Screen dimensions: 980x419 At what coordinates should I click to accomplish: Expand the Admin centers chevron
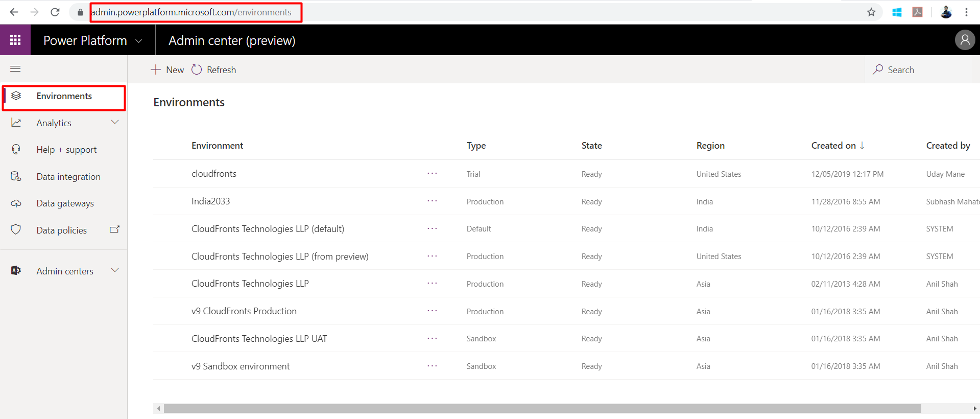click(x=115, y=270)
